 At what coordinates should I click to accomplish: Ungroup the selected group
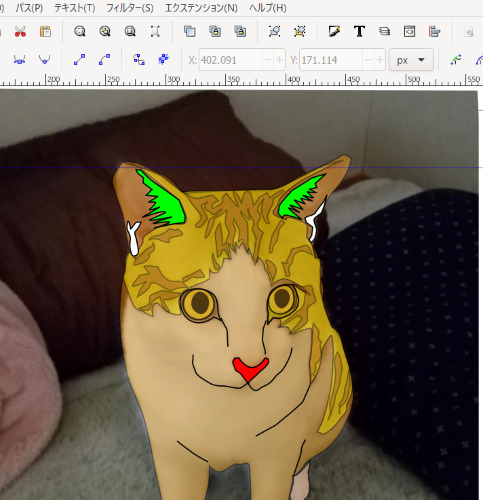pos(300,32)
